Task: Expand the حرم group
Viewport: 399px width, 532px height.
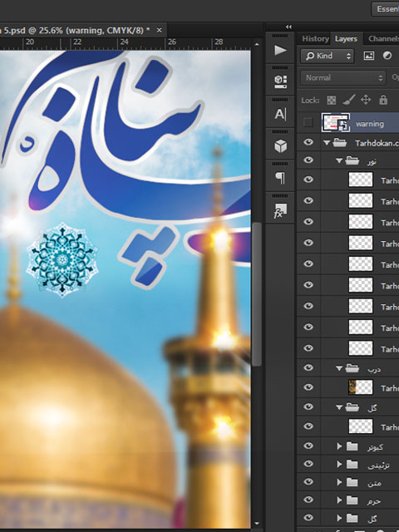Action: [x=339, y=500]
